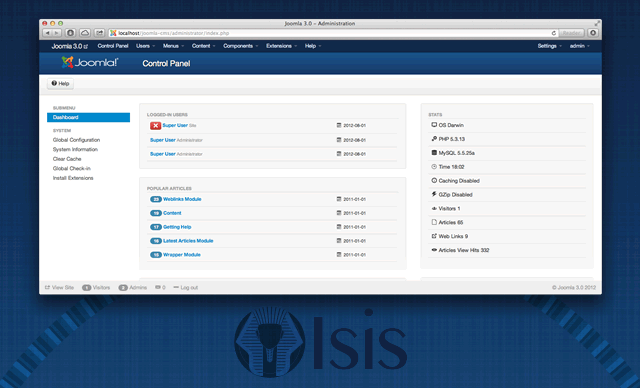Open the Users dropdown menu

click(x=145, y=46)
